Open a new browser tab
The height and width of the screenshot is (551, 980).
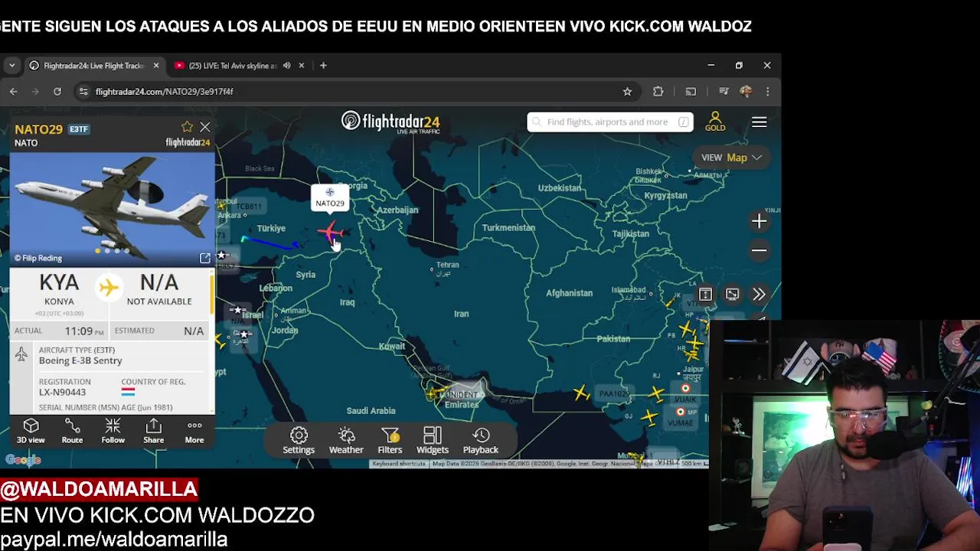pos(323,66)
